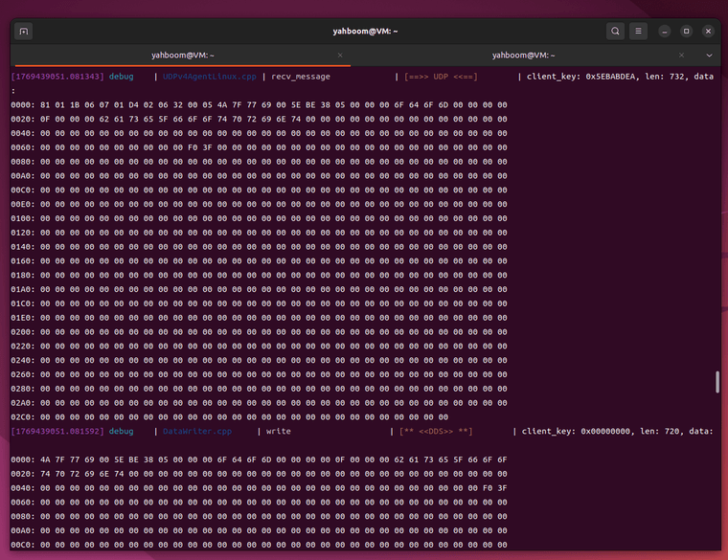Click the 'len: 732' text
728x560 pixels.
tap(665, 77)
